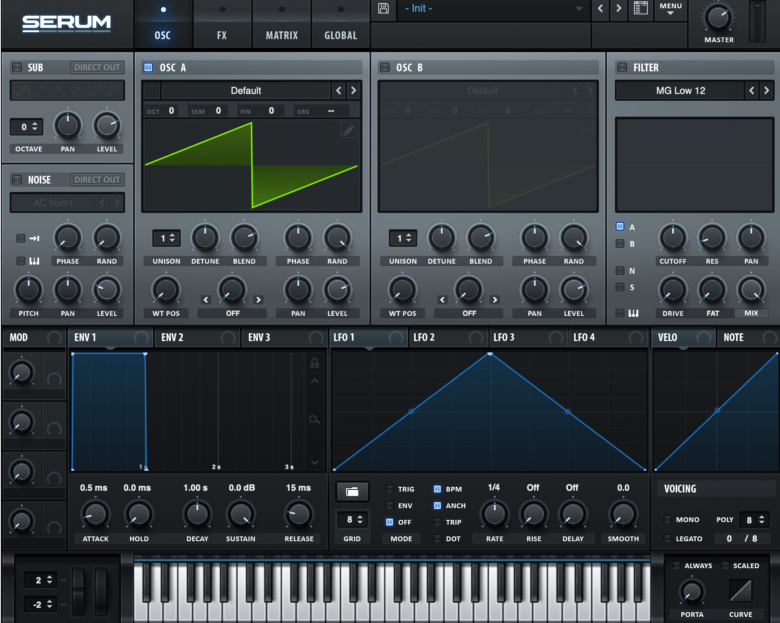Open the MENU dropdown
Screen dimensions: 780x623
pyautogui.click(x=671, y=9)
